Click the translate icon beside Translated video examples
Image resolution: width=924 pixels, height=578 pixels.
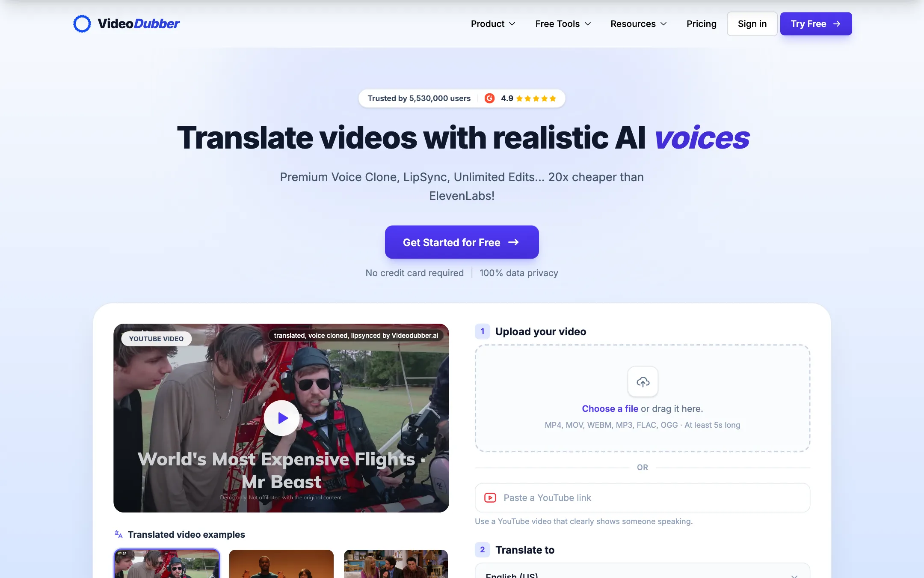click(x=118, y=534)
